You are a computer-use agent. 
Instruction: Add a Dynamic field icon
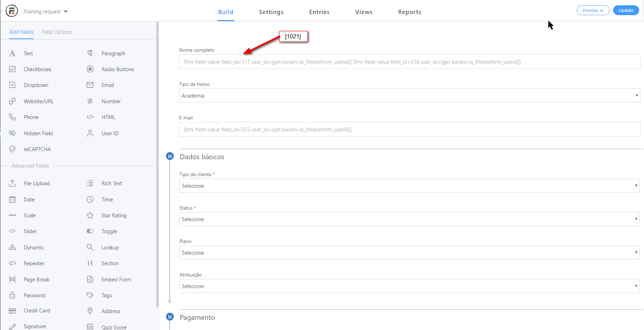point(12,247)
